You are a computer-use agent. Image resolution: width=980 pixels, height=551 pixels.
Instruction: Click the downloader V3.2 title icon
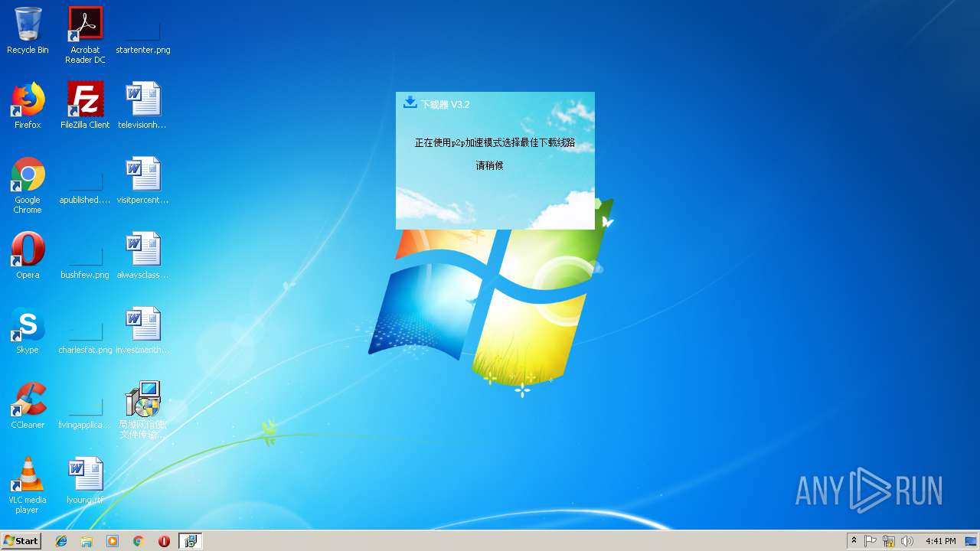(x=410, y=103)
